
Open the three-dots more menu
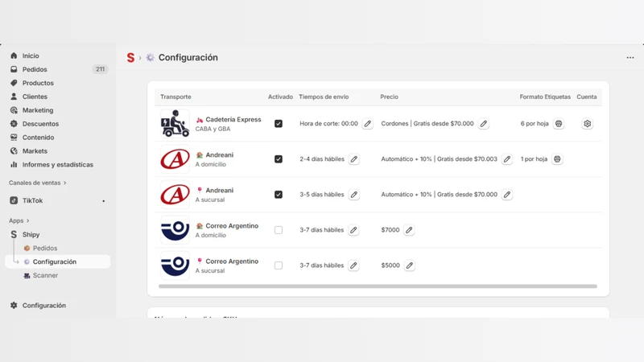630,57
